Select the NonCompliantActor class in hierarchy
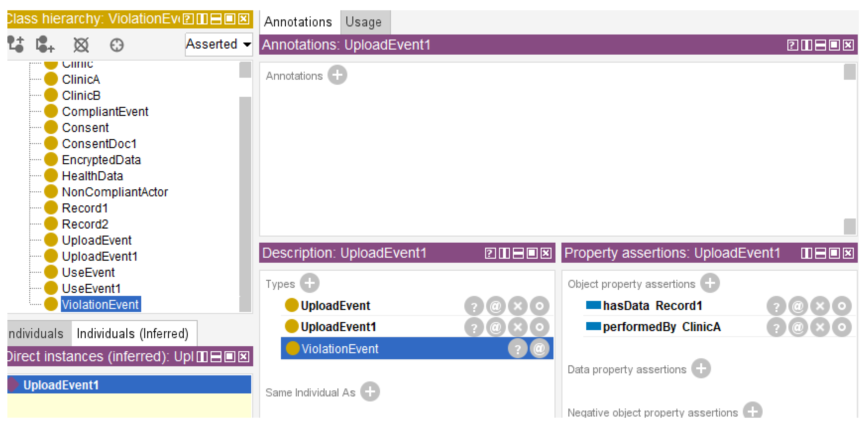868x427 pixels. click(114, 192)
